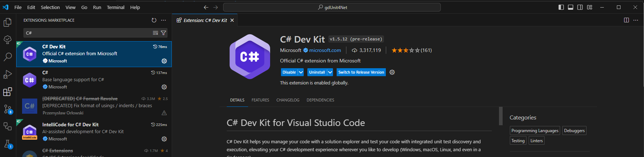Click the filter extensions funnel icon

(163, 33)
